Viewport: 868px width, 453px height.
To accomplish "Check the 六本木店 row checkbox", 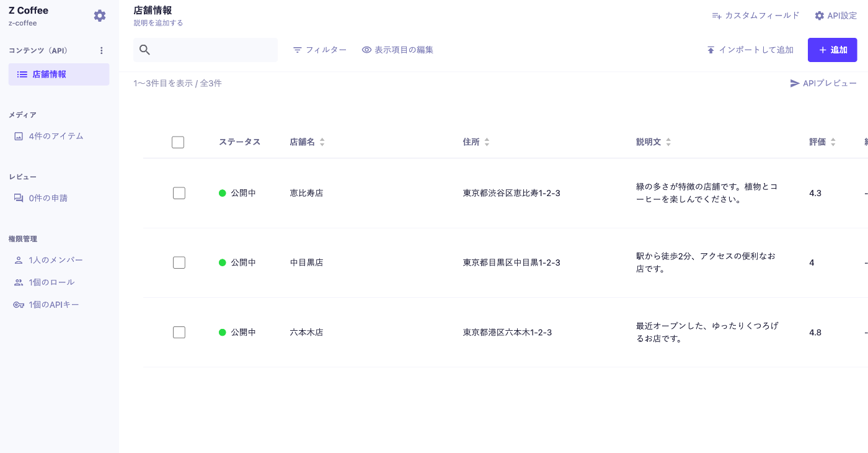I will click(x=179, y=332).
